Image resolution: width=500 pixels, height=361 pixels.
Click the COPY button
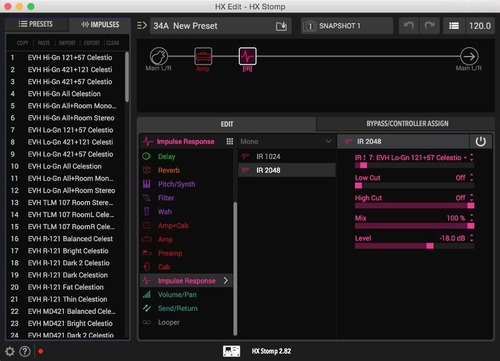pyautogui.click(x=22, y=43)
